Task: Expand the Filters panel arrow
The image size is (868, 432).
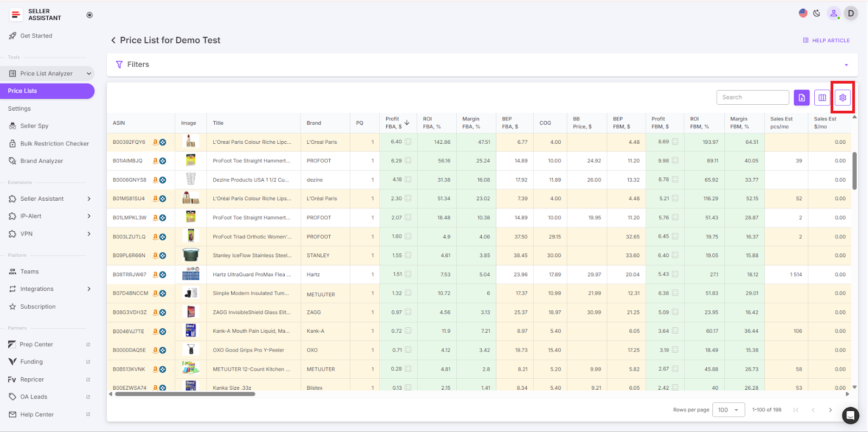Action: (x=846, y=65)
